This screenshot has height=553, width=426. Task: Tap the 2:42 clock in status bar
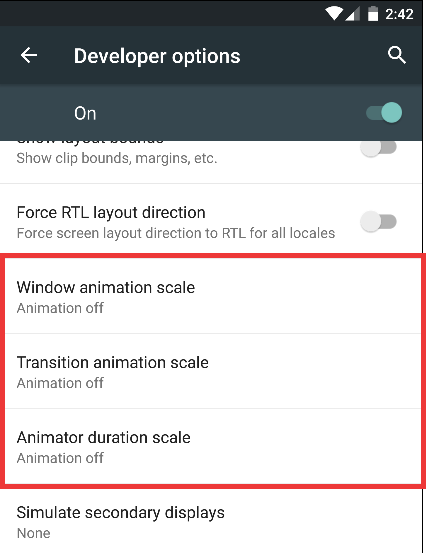pos(399,14)
